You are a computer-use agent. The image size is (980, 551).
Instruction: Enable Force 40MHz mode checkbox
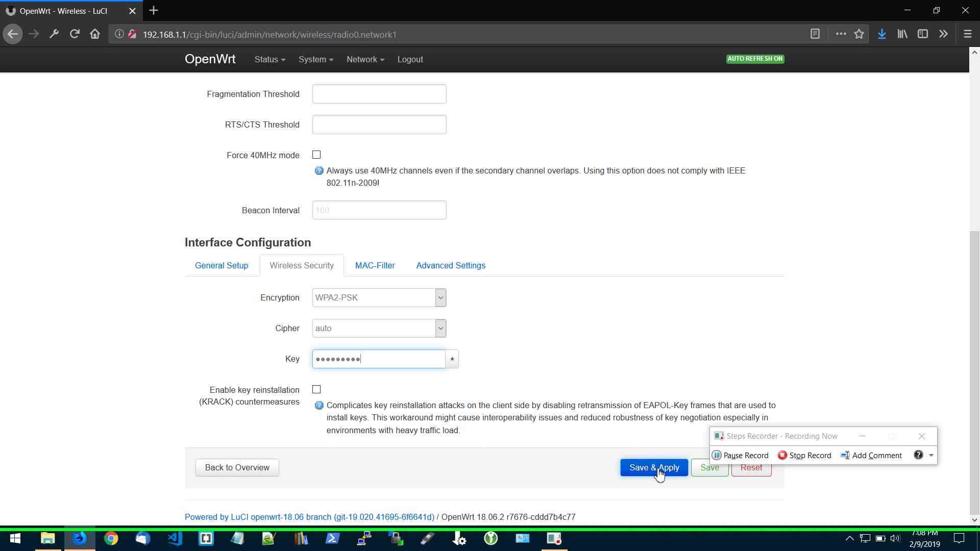coord(316,155)
